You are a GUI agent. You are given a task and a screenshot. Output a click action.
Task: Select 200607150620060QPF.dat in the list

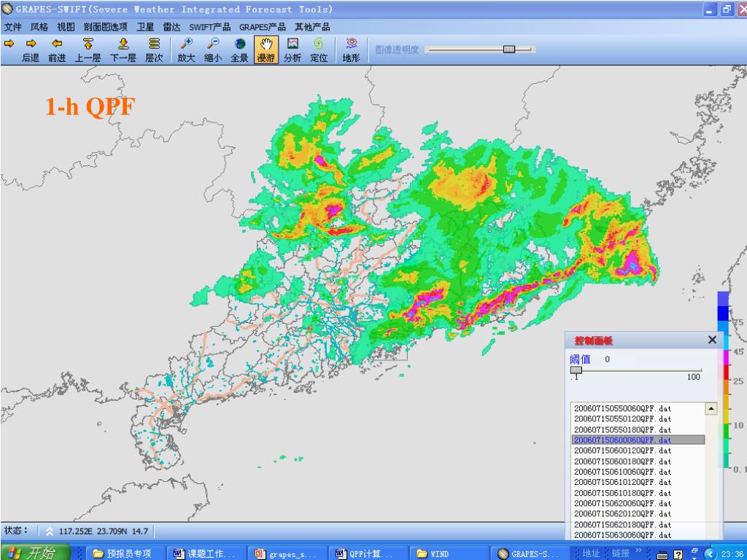(622, 503)
